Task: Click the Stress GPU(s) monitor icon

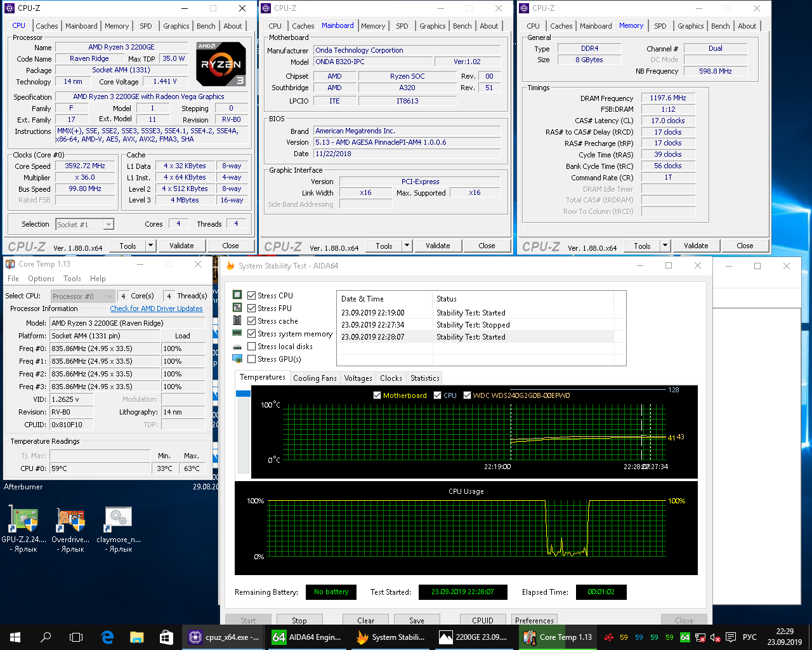Action: coord(237,359)
